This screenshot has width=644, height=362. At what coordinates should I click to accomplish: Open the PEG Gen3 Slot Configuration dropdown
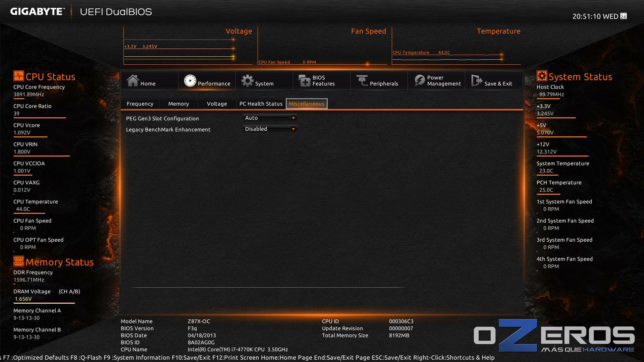pyautogui.click(x=270, y=118)
